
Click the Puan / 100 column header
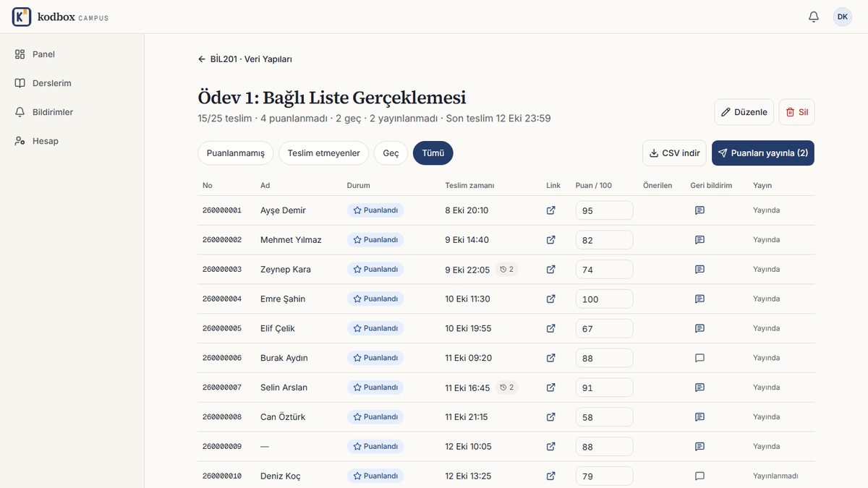point(594,186)
